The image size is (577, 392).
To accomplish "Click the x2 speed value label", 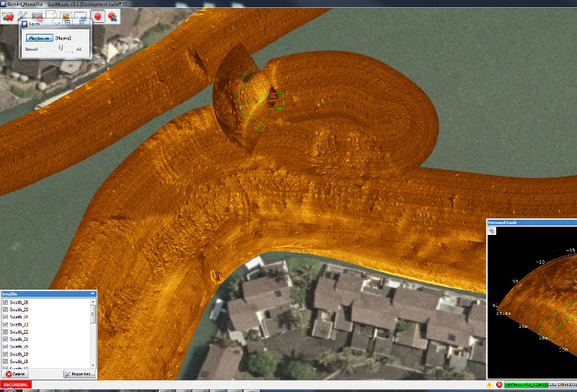I will click(79, 49).
